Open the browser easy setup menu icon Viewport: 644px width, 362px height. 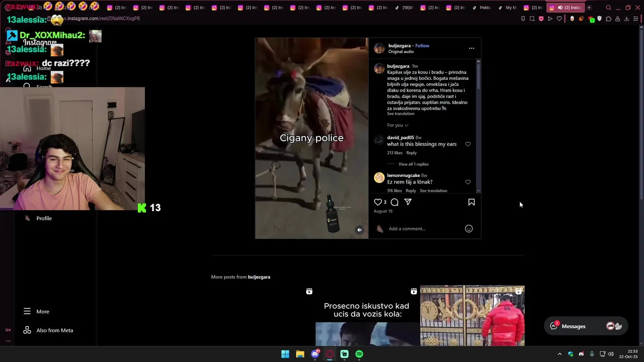click(636, 19)
